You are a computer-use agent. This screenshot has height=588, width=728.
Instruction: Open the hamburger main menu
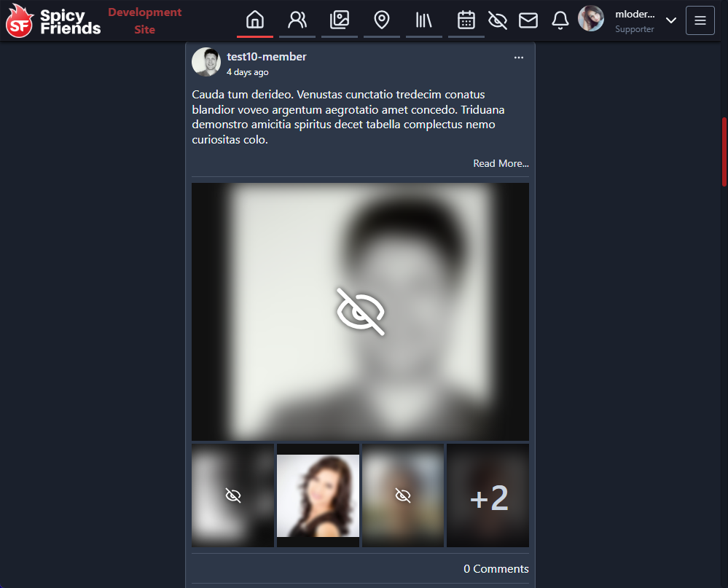700,20
